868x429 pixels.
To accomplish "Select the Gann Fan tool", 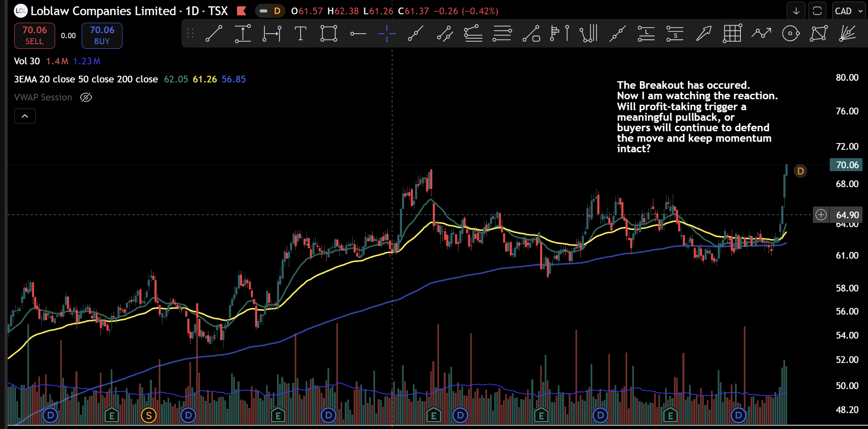I will pos(847,34).
